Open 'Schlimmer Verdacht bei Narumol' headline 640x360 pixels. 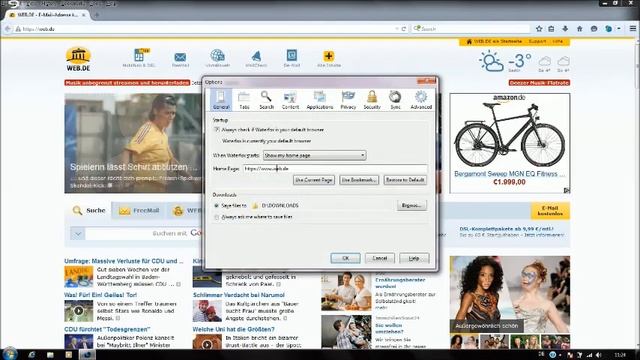239,295
